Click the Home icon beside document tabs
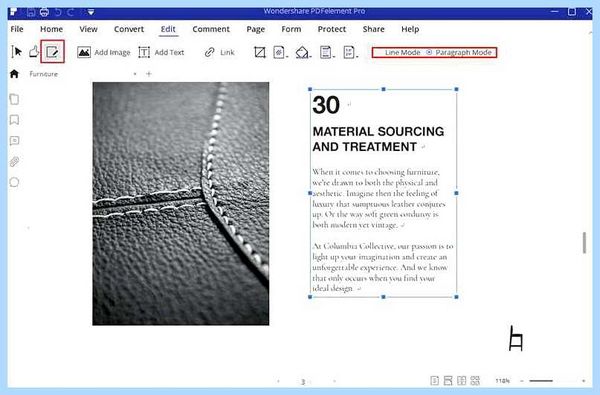The width and height of the screenshot is (600, 395). pyautogui.click(x=14, y=73)
